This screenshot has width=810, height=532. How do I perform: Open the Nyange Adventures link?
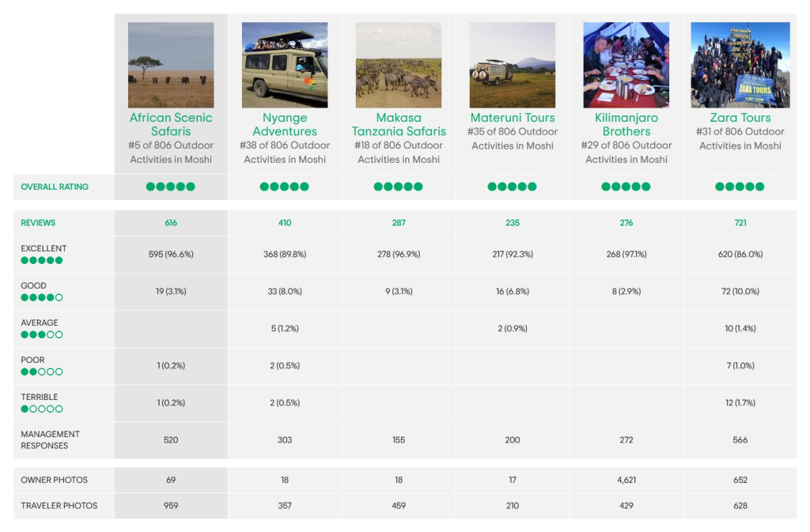(285, 124)
